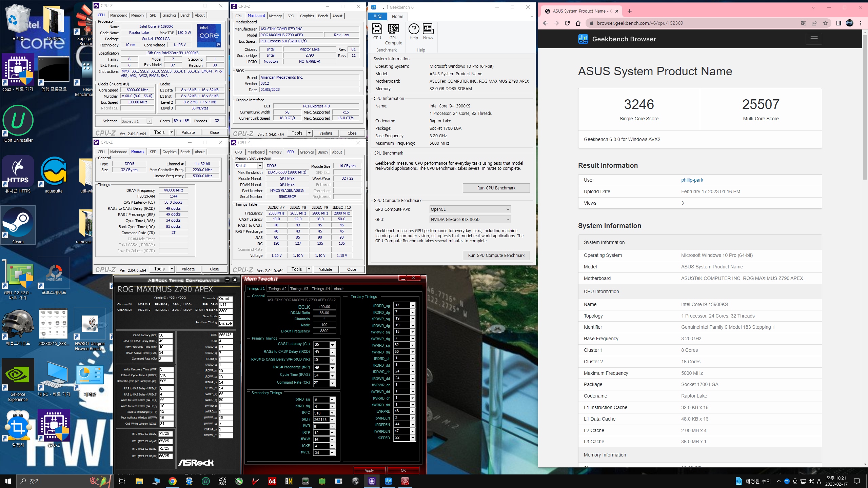This screenshot has width=868, height=488.
Task: Click the volume icon in system tray
Action: (x=811, y=481)
